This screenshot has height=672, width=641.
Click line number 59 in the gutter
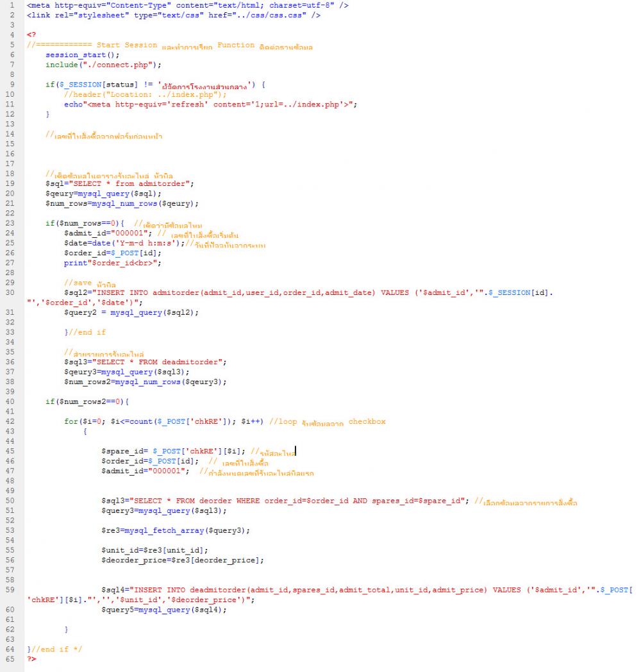click(x=10, y=590)
